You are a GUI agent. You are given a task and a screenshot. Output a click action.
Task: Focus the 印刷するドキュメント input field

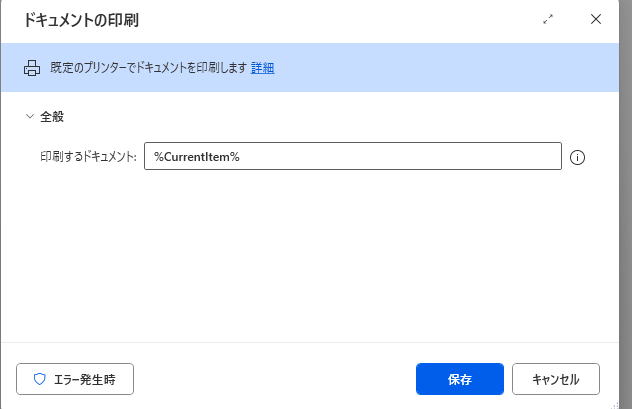pos(353,156)
